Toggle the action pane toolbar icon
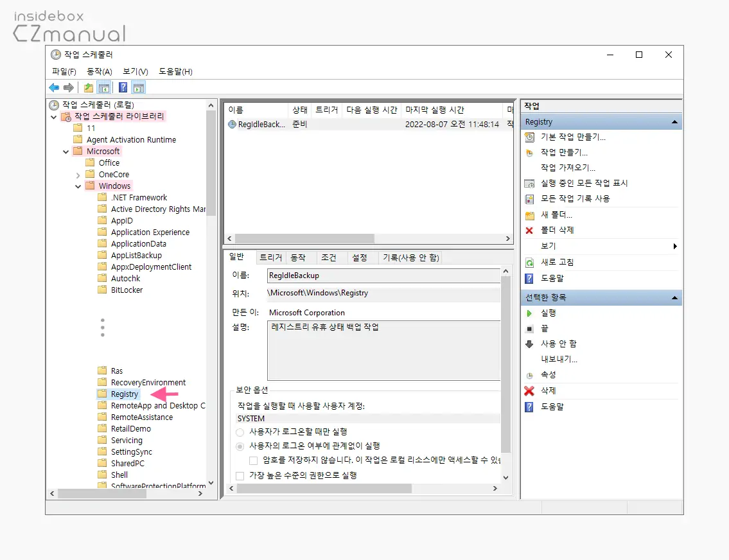The image size is (729, 560). point(139,87)
